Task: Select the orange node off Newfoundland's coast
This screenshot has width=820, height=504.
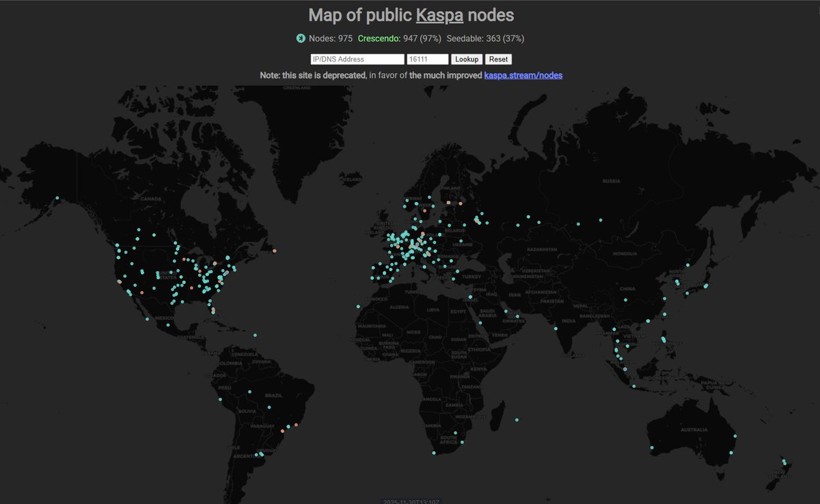Action: pos(274,251)
